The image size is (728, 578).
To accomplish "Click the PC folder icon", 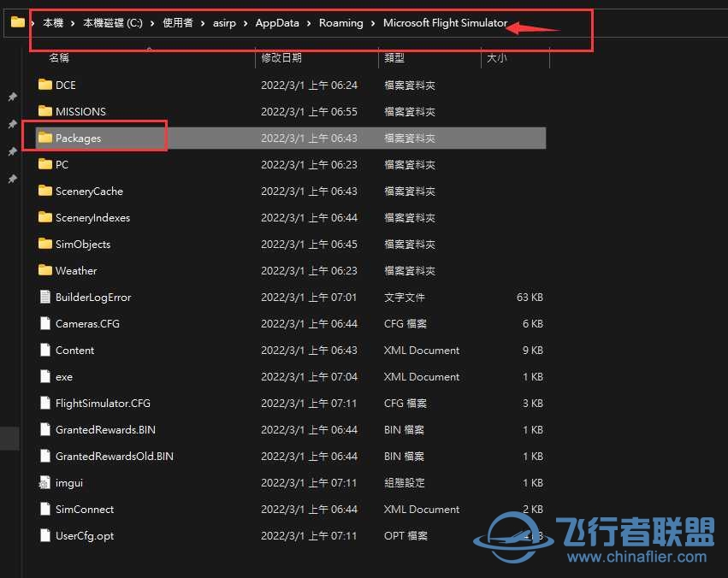I will pyautogui.click(x=45, y=164).
